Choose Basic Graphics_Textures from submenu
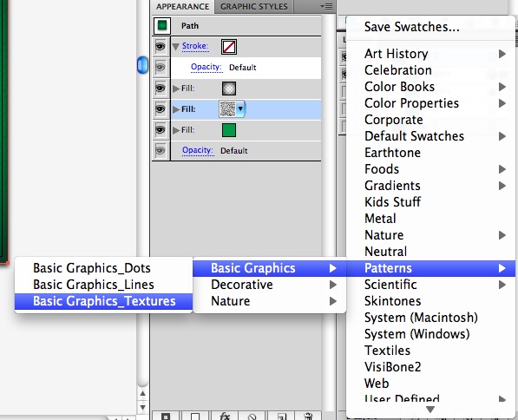This screenshot has width=518, height=420. 104,301
